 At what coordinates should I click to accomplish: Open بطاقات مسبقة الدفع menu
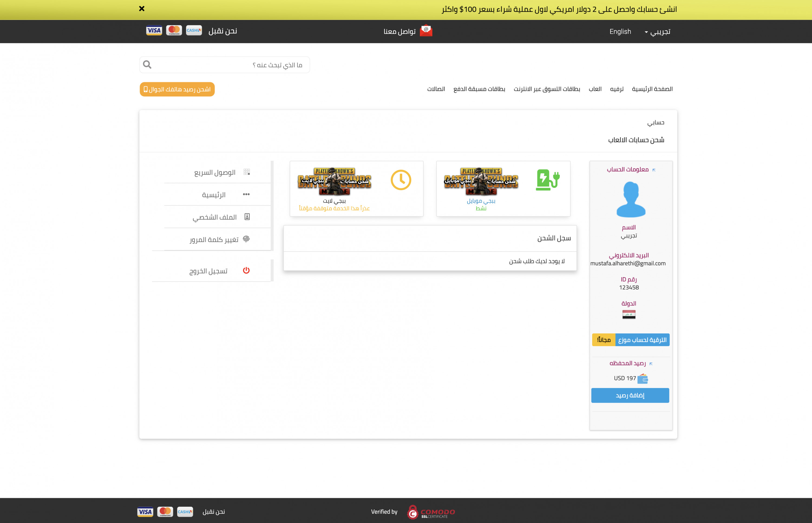point(479,89)
